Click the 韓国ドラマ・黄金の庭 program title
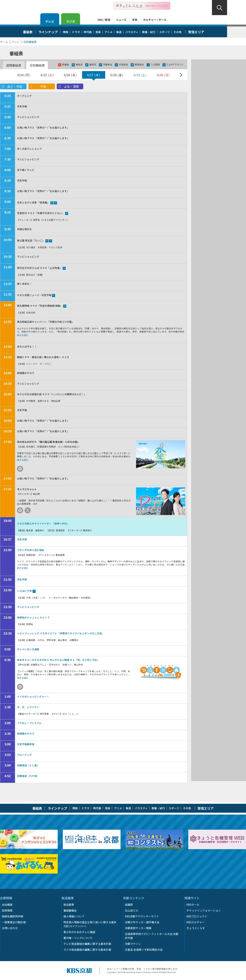Screen dimensions: 246x980 coord(43,357)
